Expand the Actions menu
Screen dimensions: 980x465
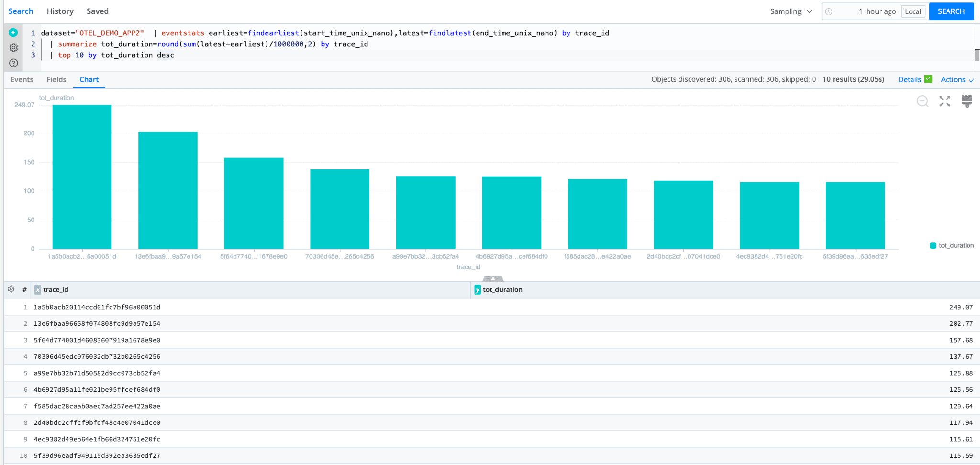pyautogui.click(x=957, y=80)
